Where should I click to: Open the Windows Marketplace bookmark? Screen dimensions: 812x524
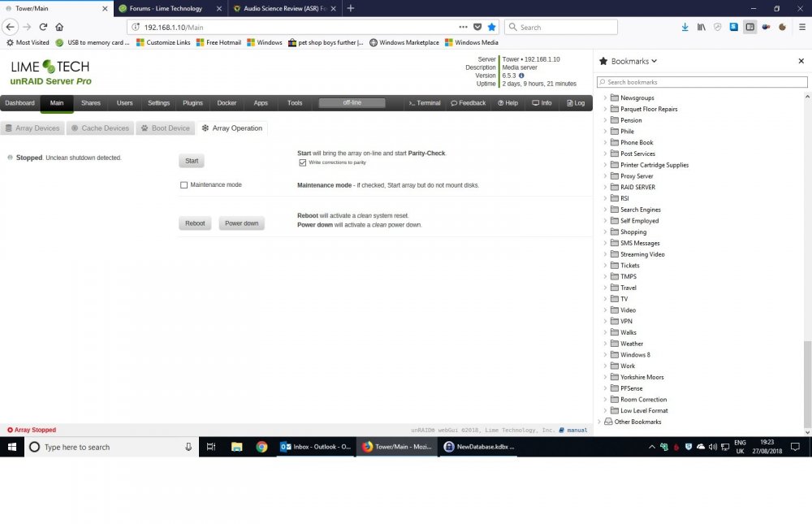click(x=404, y=42)
